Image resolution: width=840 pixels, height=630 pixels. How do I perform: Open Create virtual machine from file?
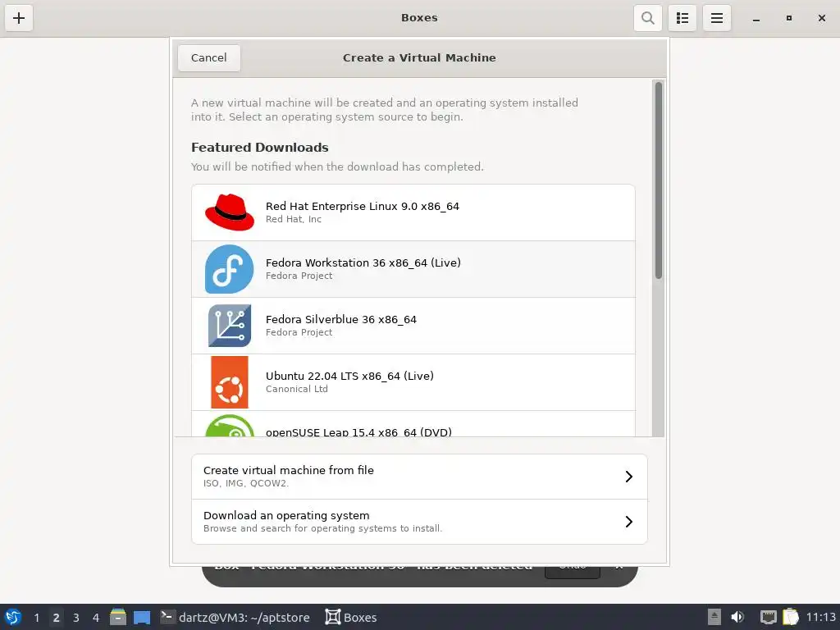[419, 477]
